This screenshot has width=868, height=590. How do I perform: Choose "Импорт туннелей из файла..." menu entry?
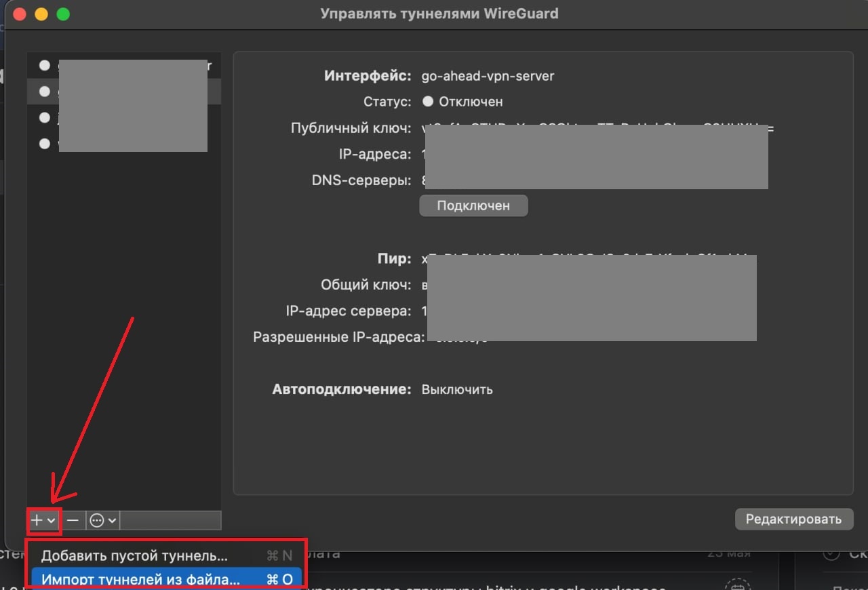[140, 579]
